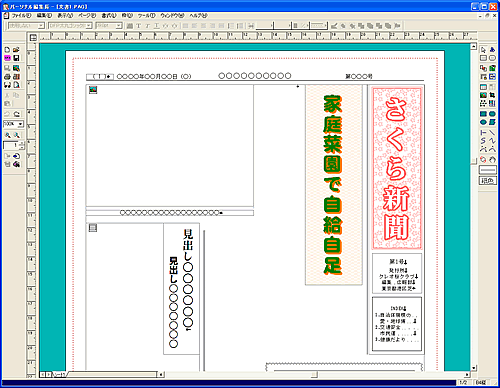Open the ファイル menu
The width and height of the screenshot is (500, 388).
(x=21, y=15)
